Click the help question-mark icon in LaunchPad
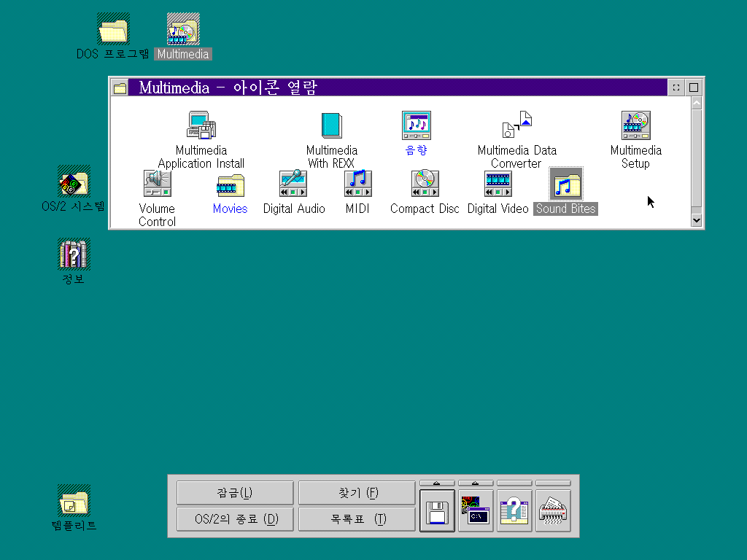The height and width of the screenshot is (560, 747). 514,511
